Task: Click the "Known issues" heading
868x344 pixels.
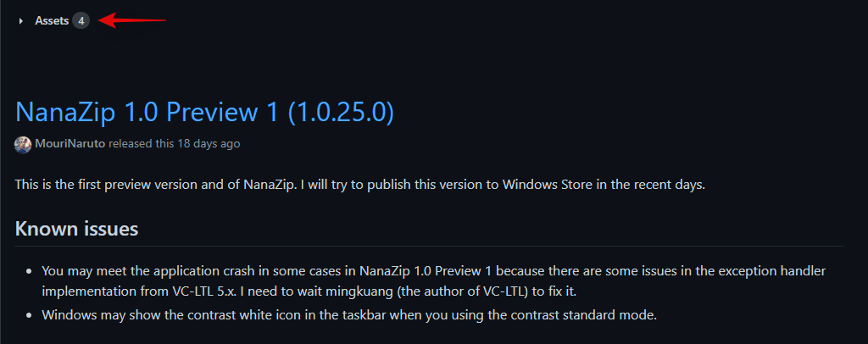Action: click(76, 229)
